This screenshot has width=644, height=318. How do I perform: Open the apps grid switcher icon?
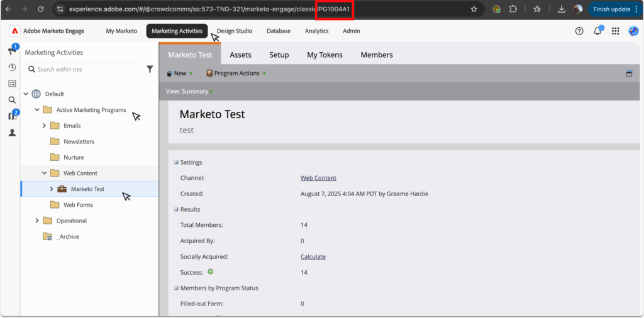(x=615, y=31)
